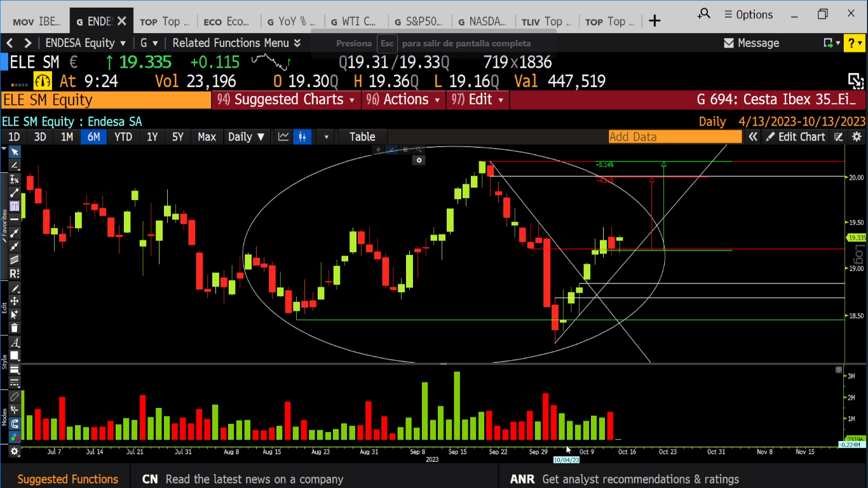This screenshot has height=488, width=868.
Task: Expand the Related Functions Menu
Action: click(x=236, y=43)
